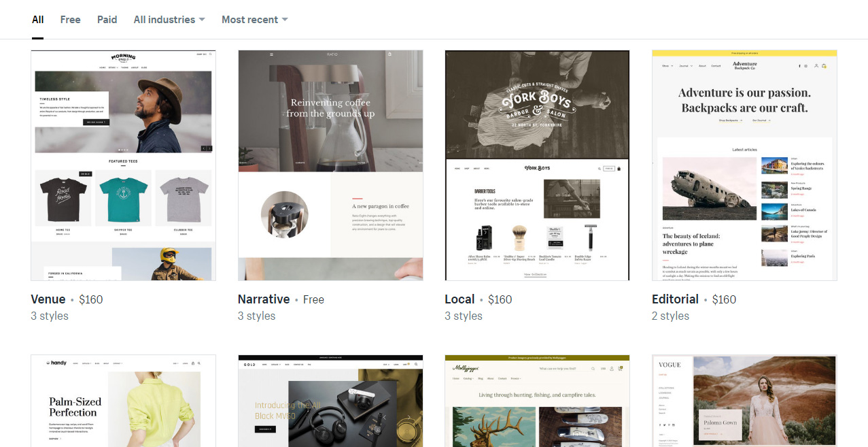Open the Editorial theme preview thumbnail
This screenshot has width=868, height=447.
pos(744,165)
